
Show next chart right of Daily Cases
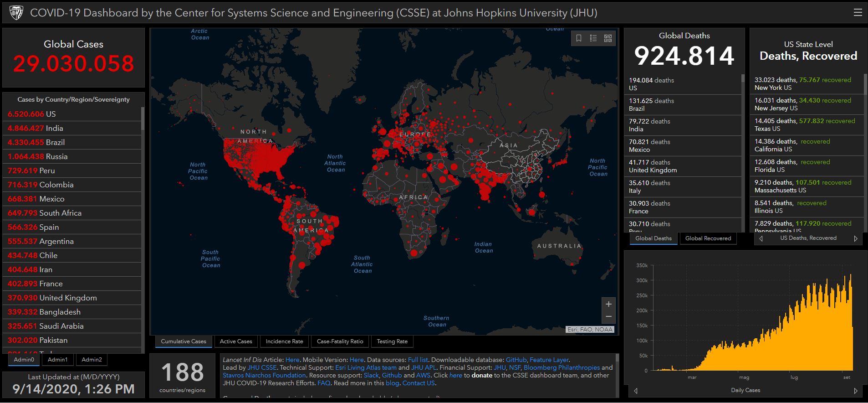(x=856, y=391)
